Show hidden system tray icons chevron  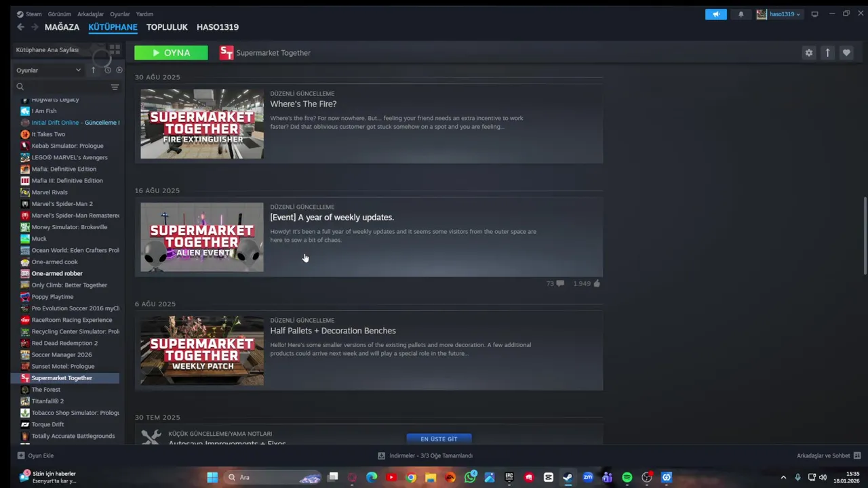783,477
